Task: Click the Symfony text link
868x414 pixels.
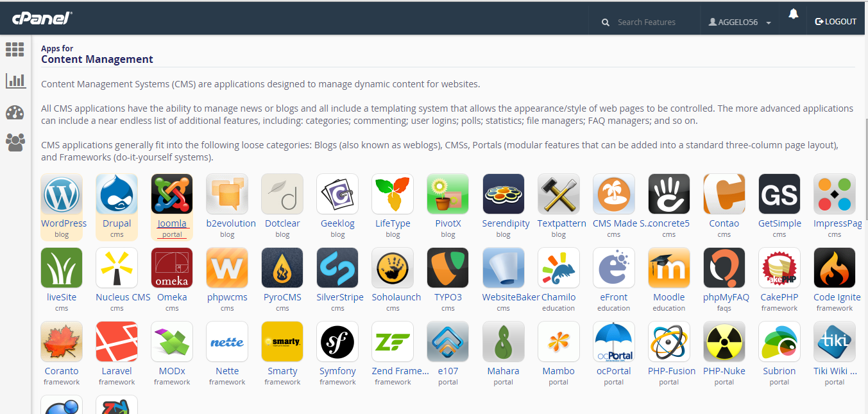Action: point(337,371)
